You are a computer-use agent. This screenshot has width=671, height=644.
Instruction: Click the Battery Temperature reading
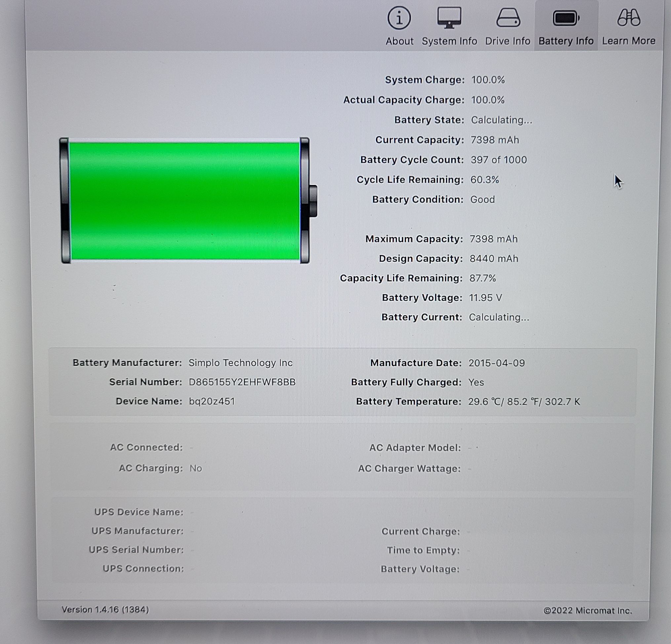coord(524,401)
